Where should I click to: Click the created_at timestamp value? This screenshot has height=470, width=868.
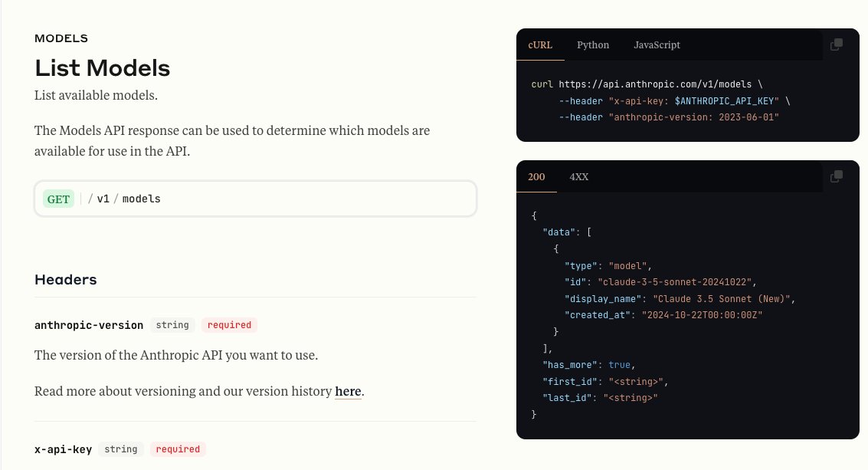[702, 315]
